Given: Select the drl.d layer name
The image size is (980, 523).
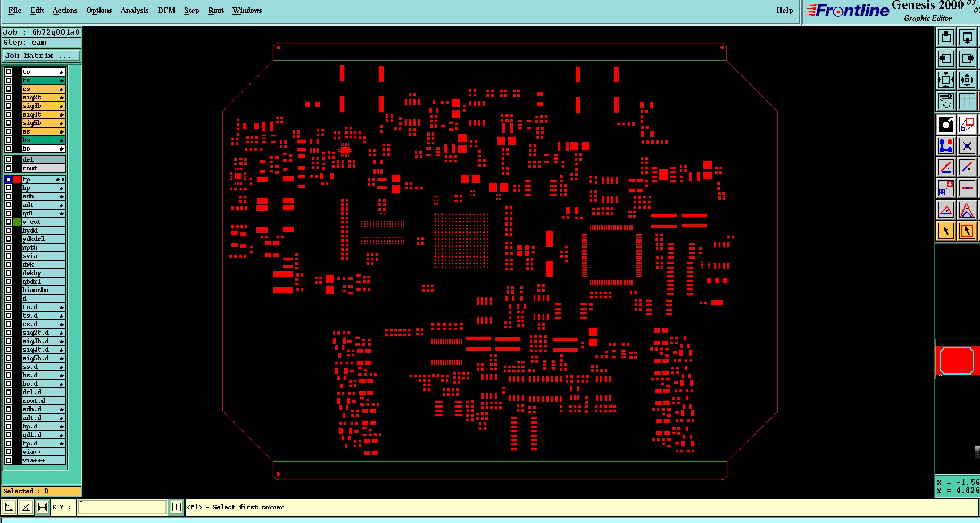Looking at the screenshot, I should click(43, 392).
